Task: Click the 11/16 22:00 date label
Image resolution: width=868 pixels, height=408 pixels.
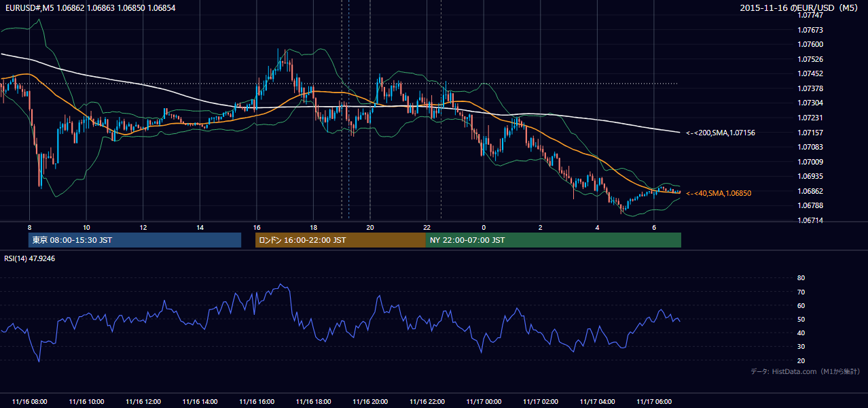Action: pos(427,402)
